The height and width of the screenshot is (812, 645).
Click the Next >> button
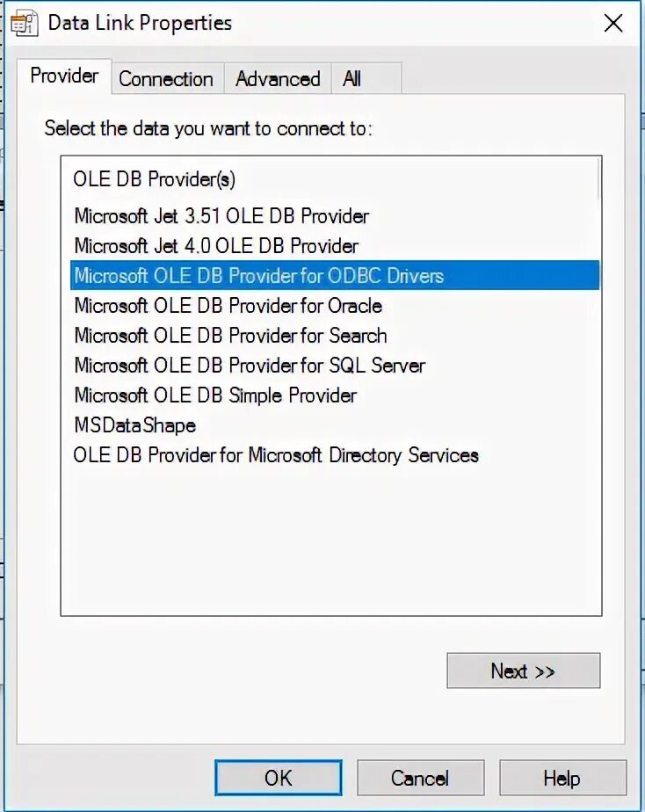click(x=524, y=671)
